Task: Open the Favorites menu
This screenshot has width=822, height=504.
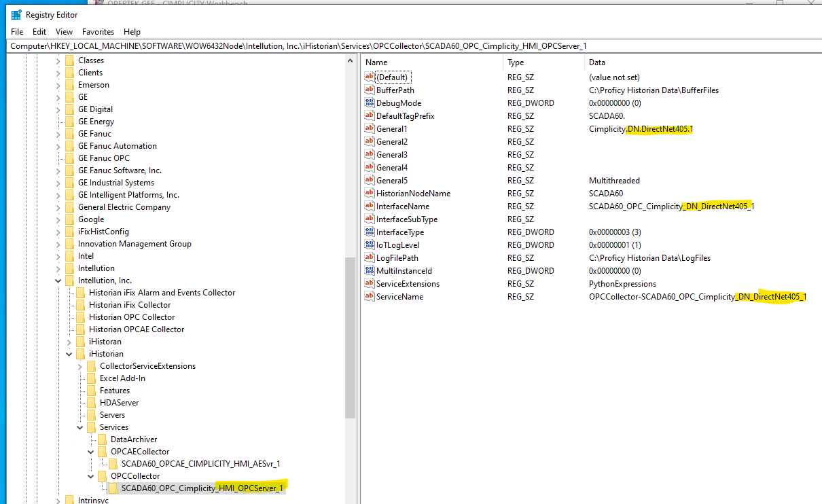Action: [99, 32]
